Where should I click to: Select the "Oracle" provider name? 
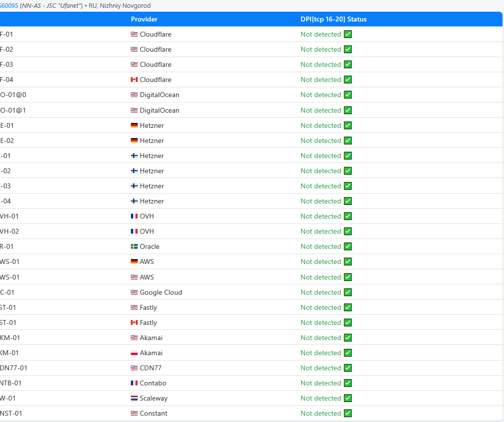click(150, 246)
